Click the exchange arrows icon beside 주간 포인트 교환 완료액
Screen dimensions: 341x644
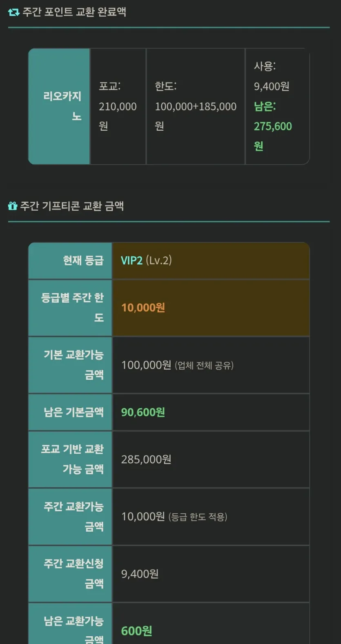(x=13, y=12)
